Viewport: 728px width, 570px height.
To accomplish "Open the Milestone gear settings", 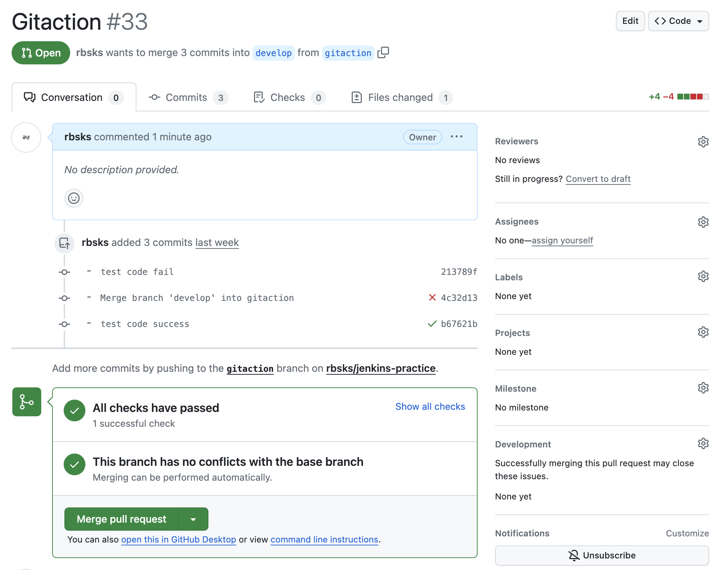I will click(703, 388).
